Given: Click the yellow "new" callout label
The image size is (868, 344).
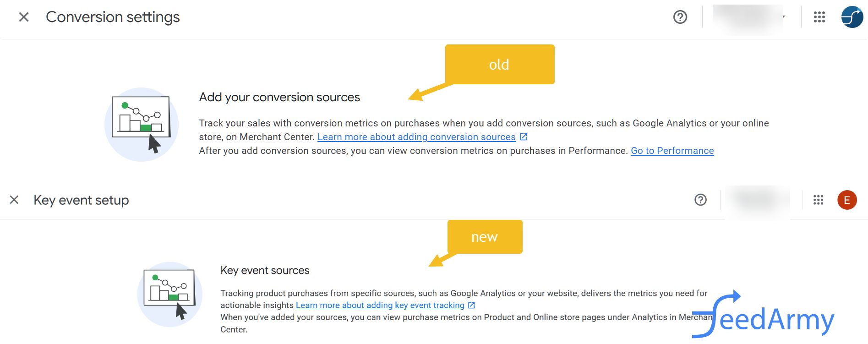Looking at the screenshot, I should [485, 237].
